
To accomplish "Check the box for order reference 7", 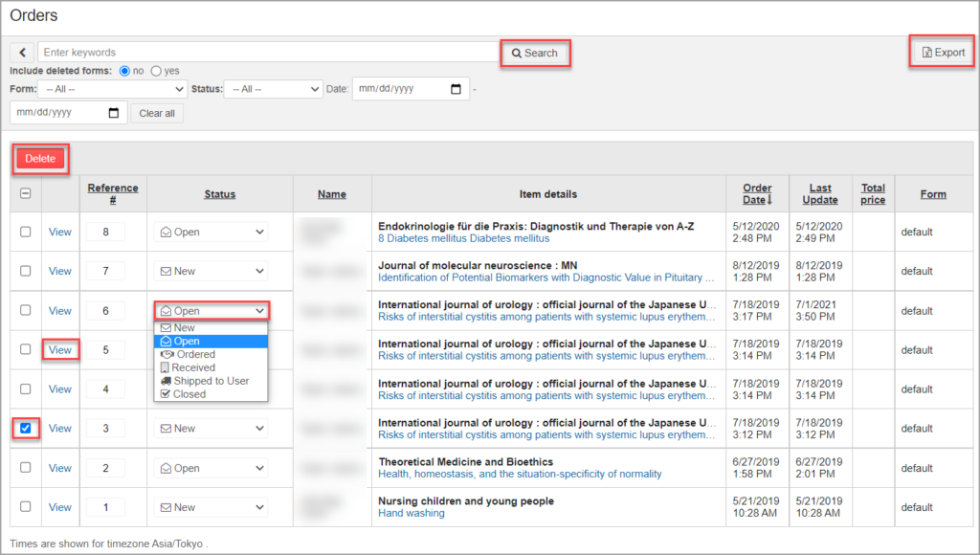I will click(x=26, y=271).
